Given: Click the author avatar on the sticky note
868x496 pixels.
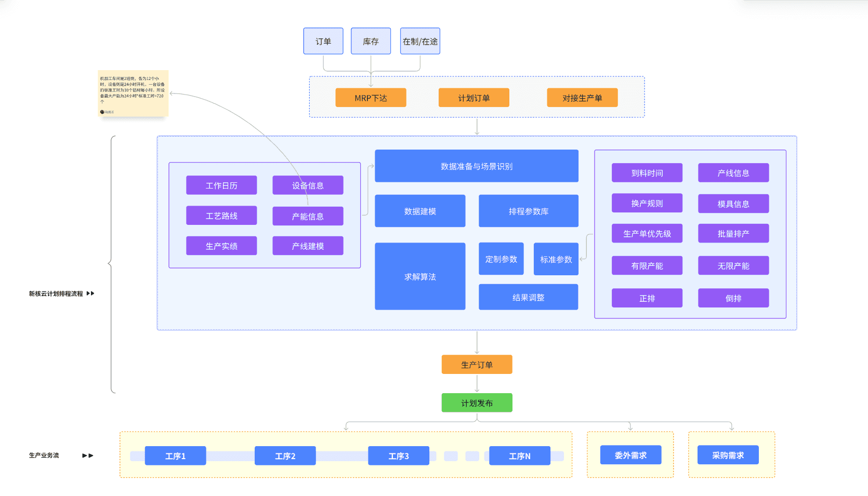Looking at the screenshot, I should click(x=102, y=112).
